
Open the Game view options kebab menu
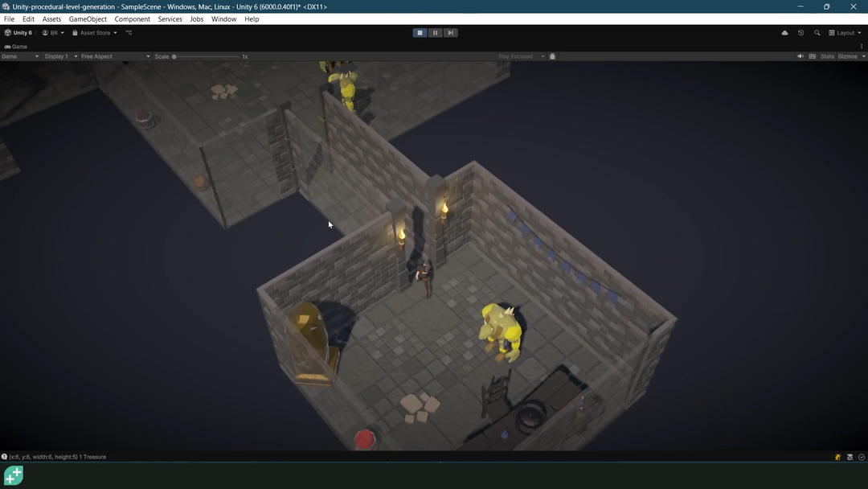[x=861, y=46]
